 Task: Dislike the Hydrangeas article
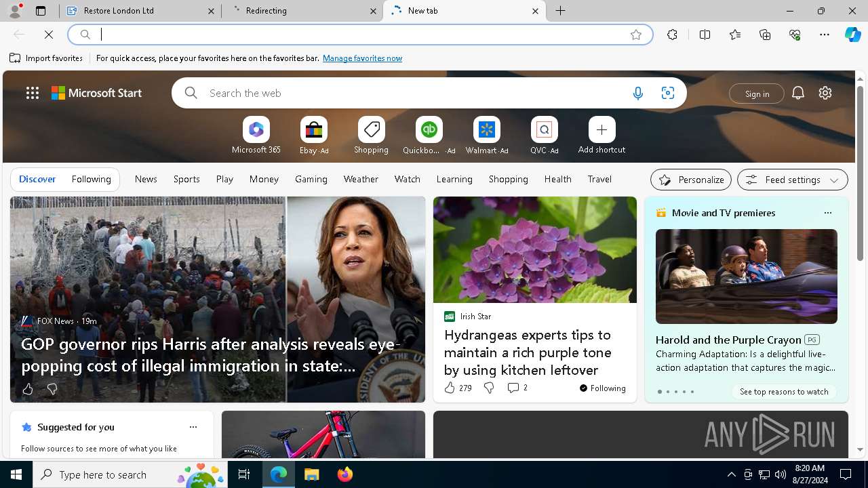tap(489, 388)
